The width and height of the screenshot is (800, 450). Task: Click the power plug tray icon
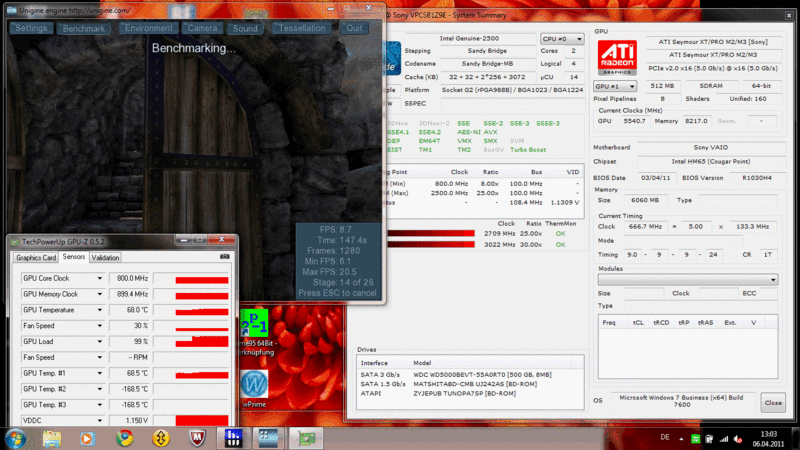click(x=709, y=439)
